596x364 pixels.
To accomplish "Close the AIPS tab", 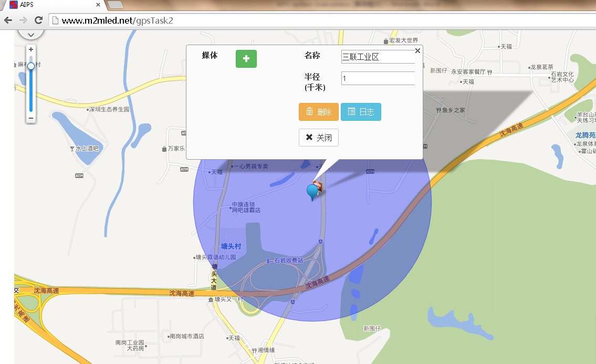I will [98, 5].
